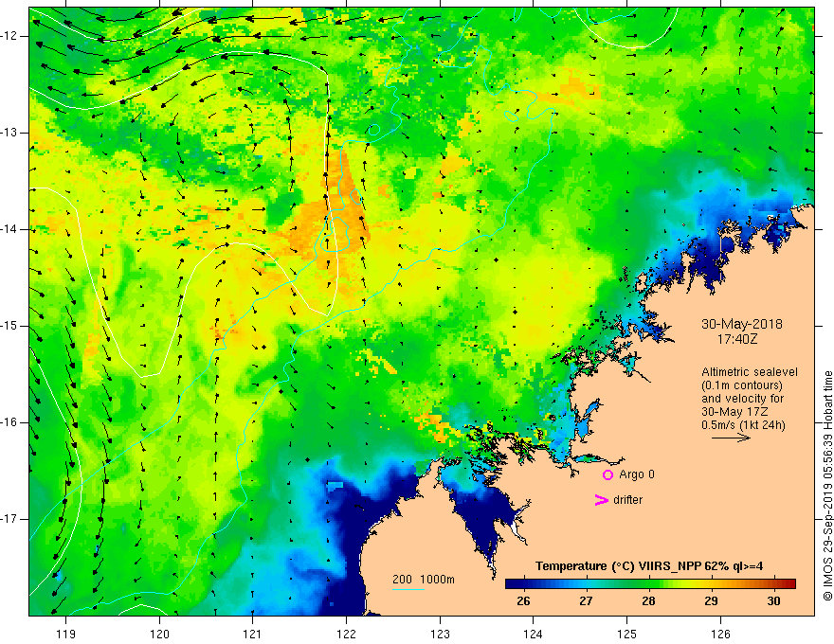Click the -12 latitude axis label
This screenshot has width=834, height=644.
pos(9,36)
